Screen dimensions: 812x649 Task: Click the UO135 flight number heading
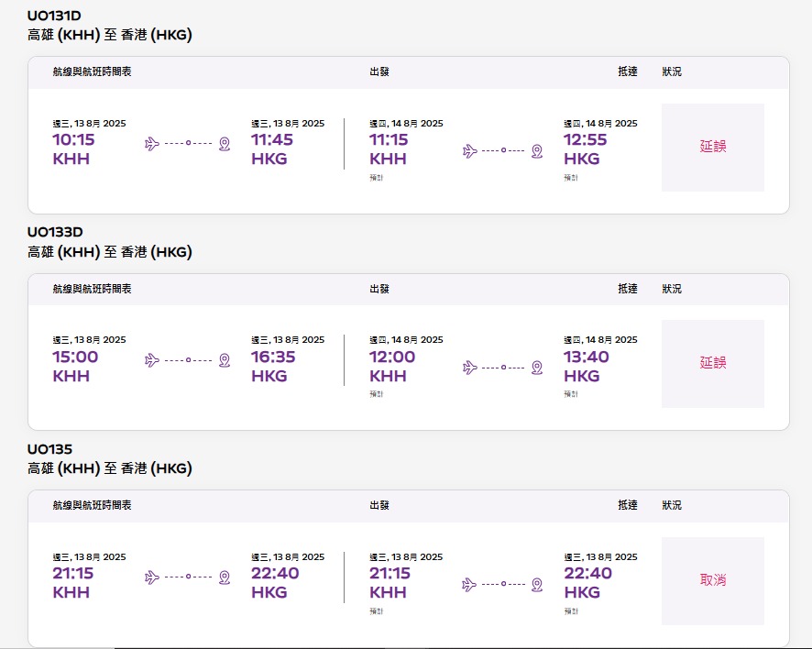(x=49, y=449)
